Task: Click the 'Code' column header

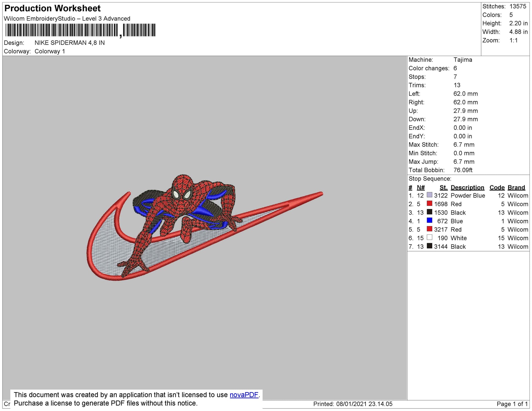Action: 497,187
